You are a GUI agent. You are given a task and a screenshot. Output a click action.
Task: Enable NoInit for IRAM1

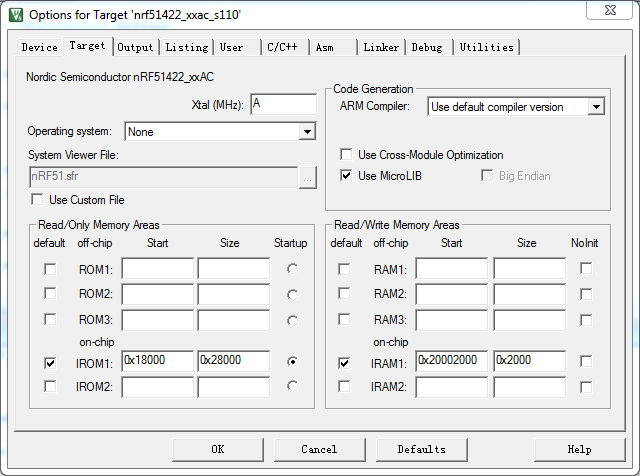tap(586, 361)
